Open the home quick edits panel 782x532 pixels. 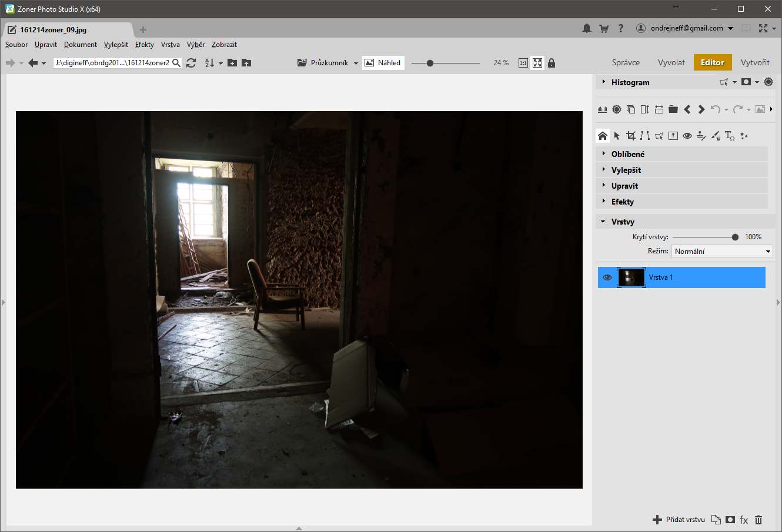click(603, 136)
